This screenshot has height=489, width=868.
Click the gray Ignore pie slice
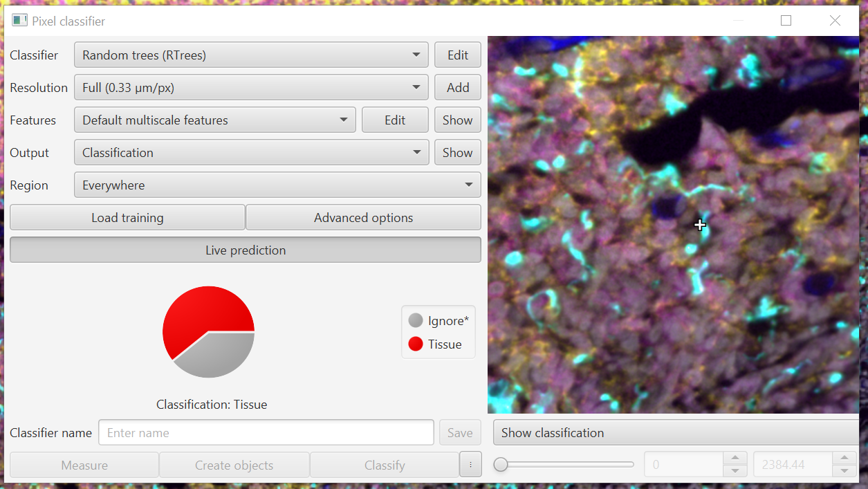pos(218,356)
